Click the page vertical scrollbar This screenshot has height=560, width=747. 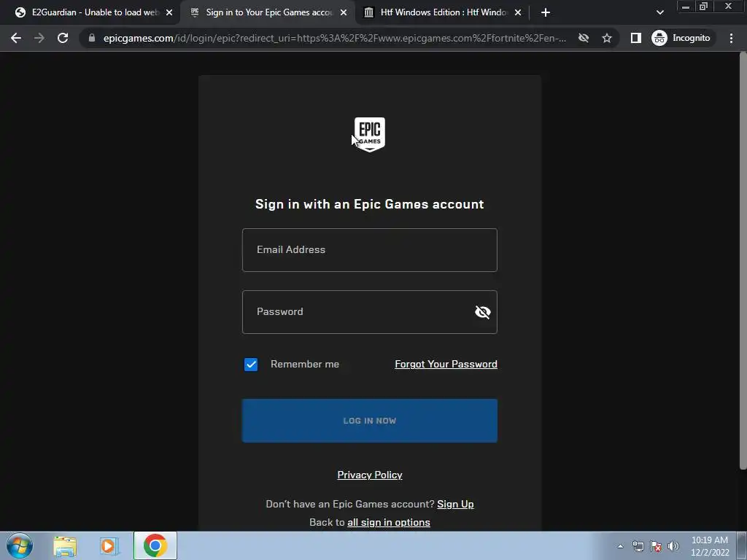tap(743, 261)
